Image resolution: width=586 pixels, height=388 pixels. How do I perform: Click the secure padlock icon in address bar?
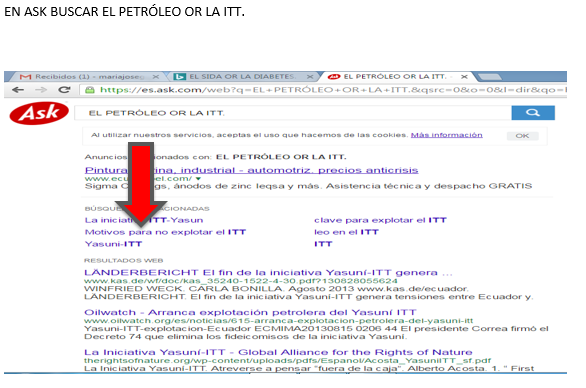point(90,90)
